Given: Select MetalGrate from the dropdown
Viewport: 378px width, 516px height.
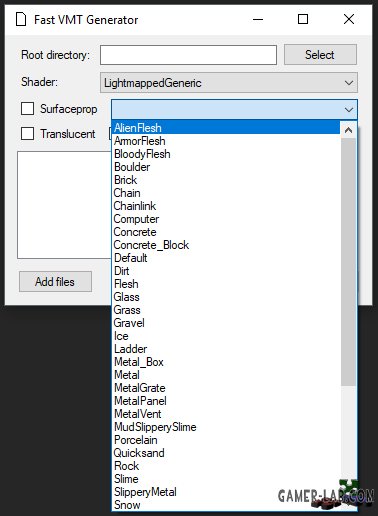Looking at the screenshot, I should coord(226,388).
